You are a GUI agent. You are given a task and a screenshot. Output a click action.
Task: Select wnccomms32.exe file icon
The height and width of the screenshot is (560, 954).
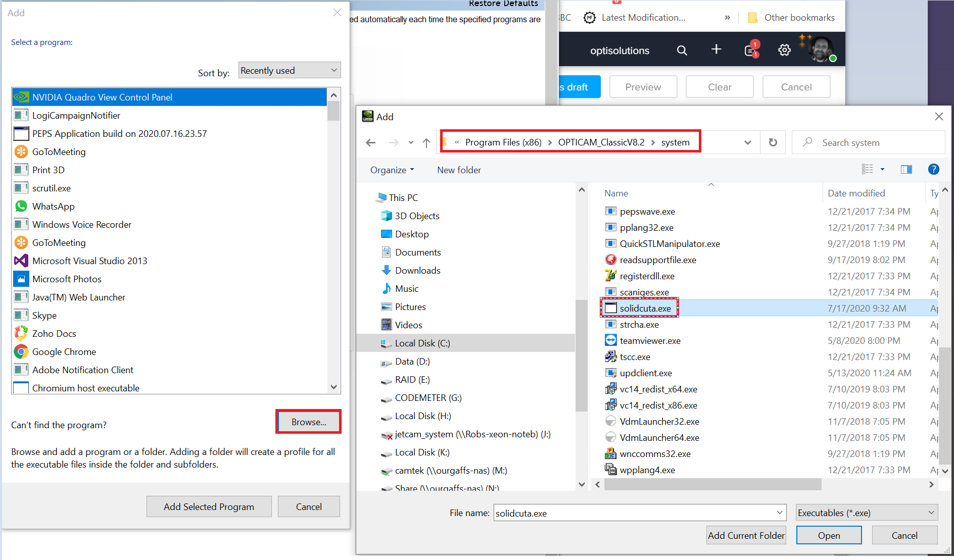pyautogui.click(x=611, y=453)
